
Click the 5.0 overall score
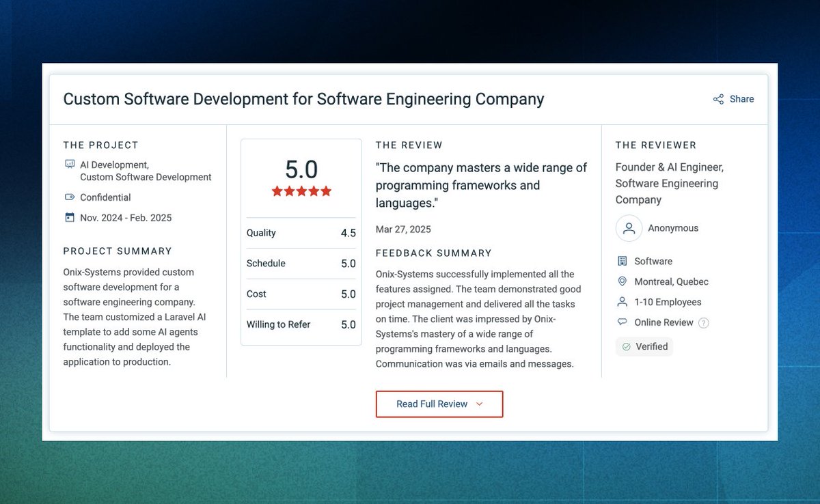tap(301, 169)
